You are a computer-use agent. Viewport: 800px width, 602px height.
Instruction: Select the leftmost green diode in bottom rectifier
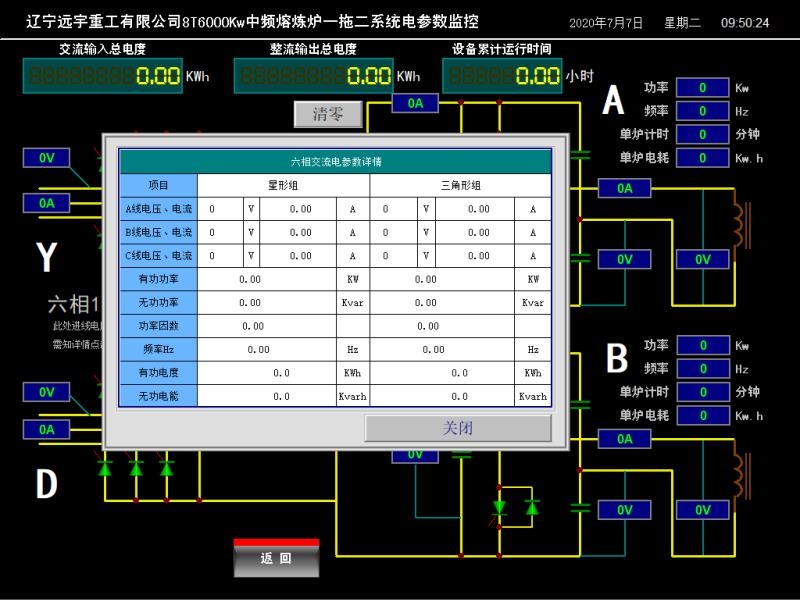105,467
